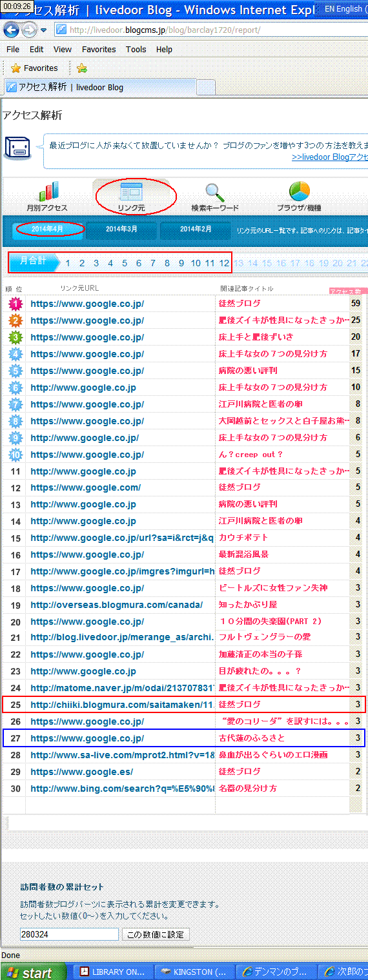Select the 2014年3月 month tab
This screenshot has height=980, width=368.
(x=121, y=229)
